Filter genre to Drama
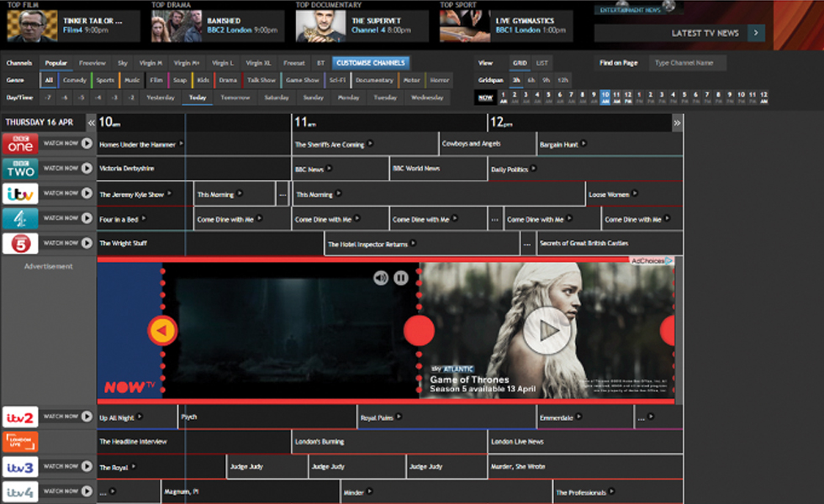 pos(228,81)
